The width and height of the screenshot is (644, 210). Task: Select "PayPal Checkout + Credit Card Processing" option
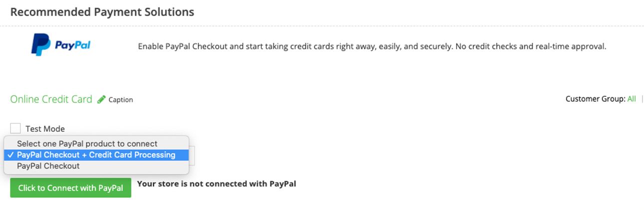click(x=96, y=155)
